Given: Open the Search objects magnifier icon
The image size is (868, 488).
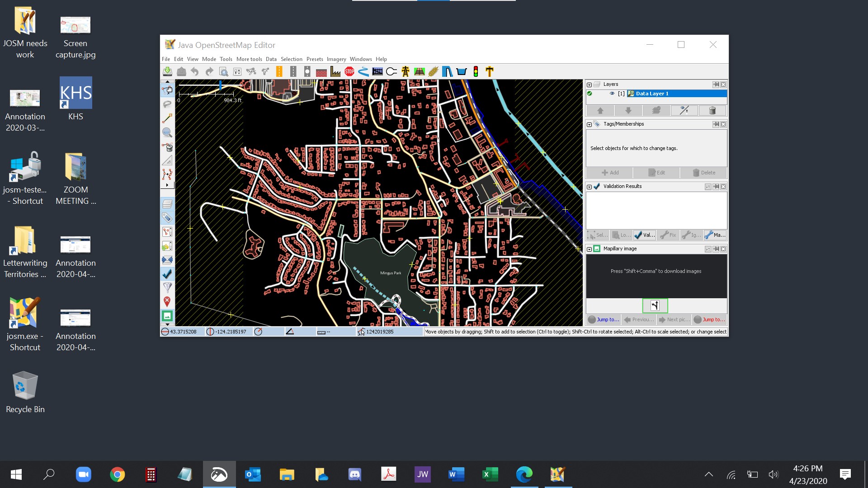Looking at the screenshot, I should tap(223, 71).
